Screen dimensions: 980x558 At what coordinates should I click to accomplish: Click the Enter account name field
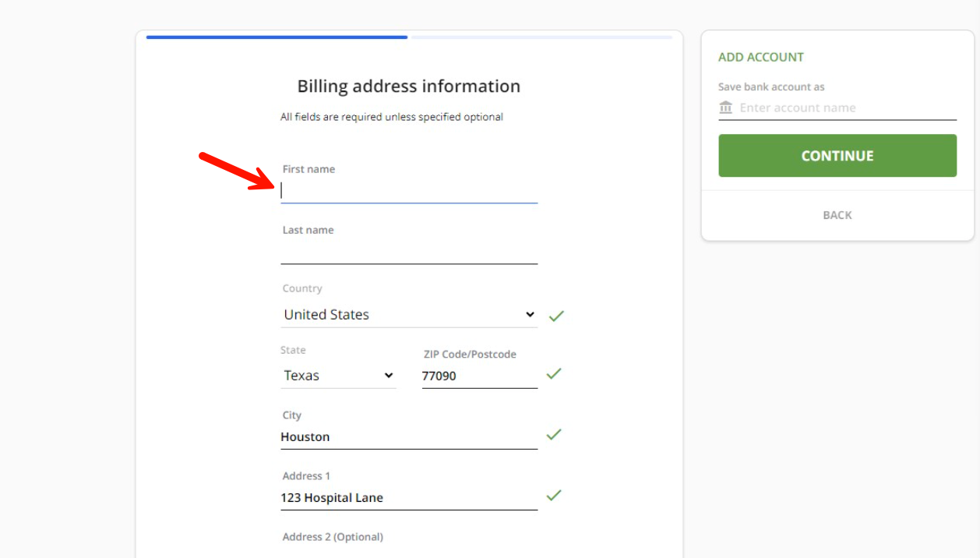coord(845,108)
